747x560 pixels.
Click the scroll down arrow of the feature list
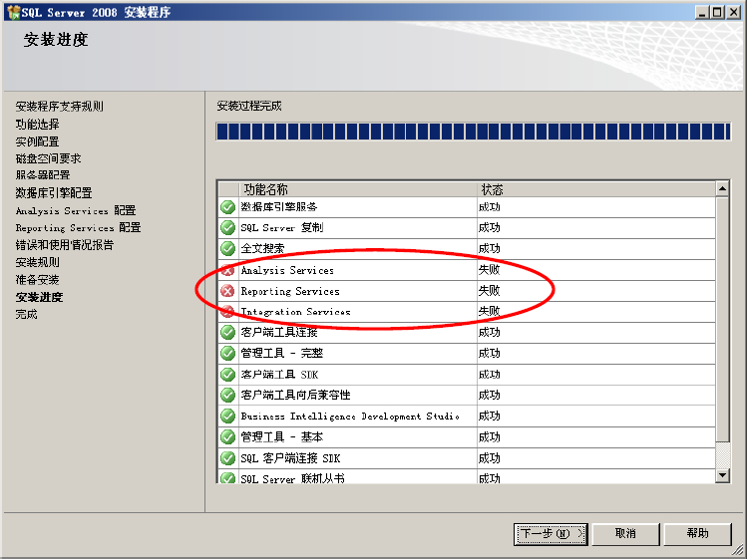(723, 475)
